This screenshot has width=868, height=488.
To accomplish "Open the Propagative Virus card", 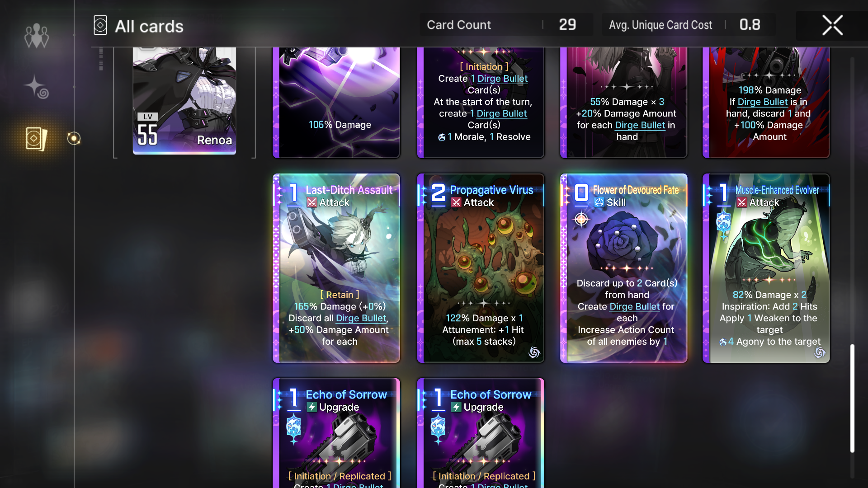I will pyautogui.click(x=481, y=268).
